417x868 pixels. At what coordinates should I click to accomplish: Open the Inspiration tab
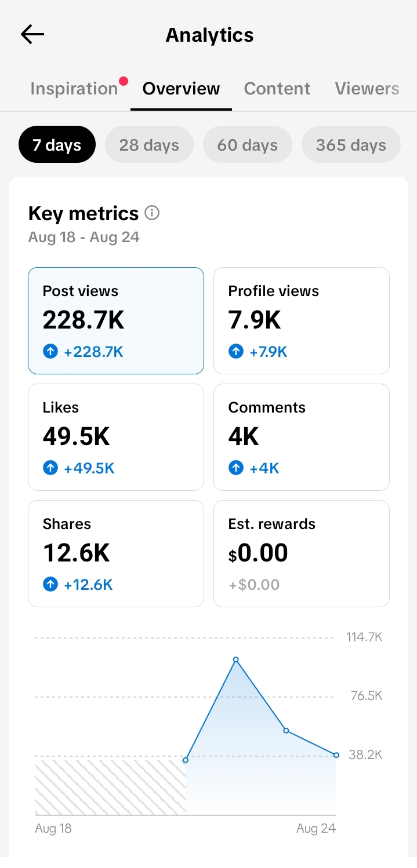click(74, 89)
